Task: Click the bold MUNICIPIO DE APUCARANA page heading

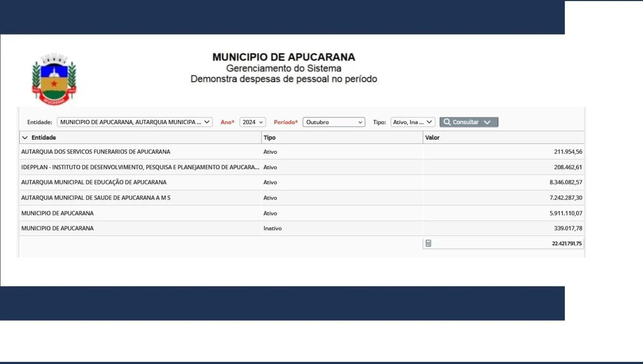Action: tap(284, 57)
